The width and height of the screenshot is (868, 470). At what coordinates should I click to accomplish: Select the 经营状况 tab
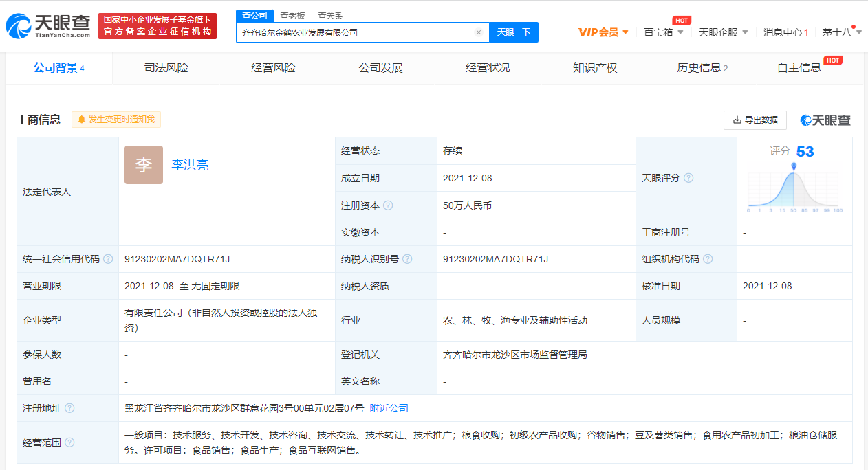(x=488, y=67)
